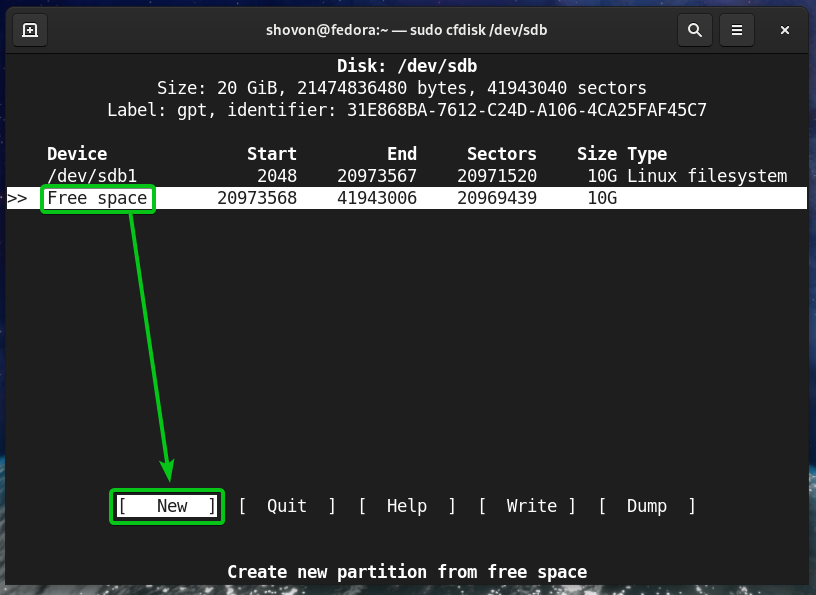The width and height of the screenshot is (816, 595).
Task: Select the Help option
Action: [407, 506]
